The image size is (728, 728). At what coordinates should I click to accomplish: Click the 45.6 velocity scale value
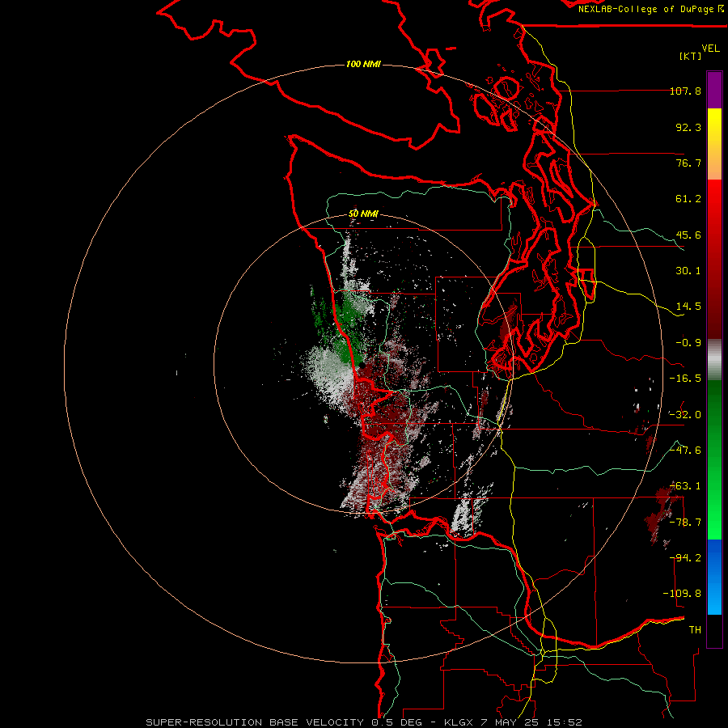(688, 235)
